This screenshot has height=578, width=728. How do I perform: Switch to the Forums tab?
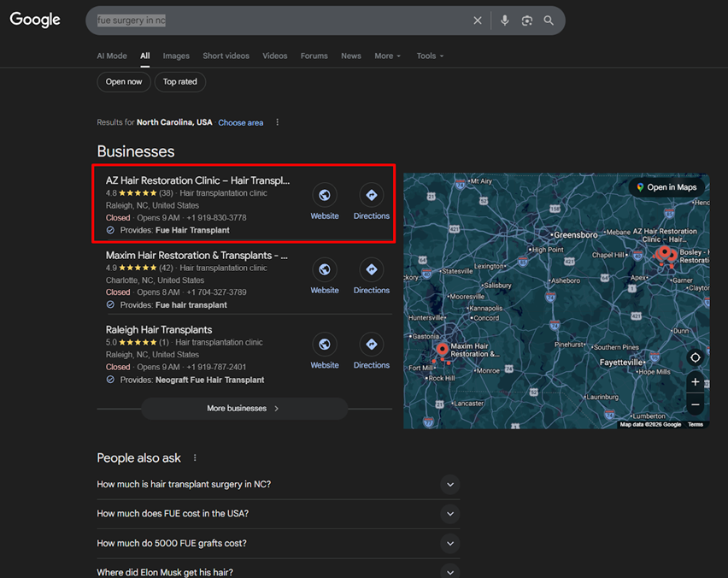(x=314, y=56)
